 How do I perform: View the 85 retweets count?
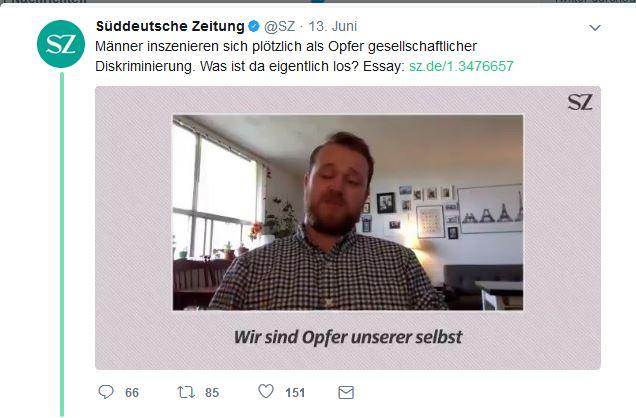coord(212,392)
